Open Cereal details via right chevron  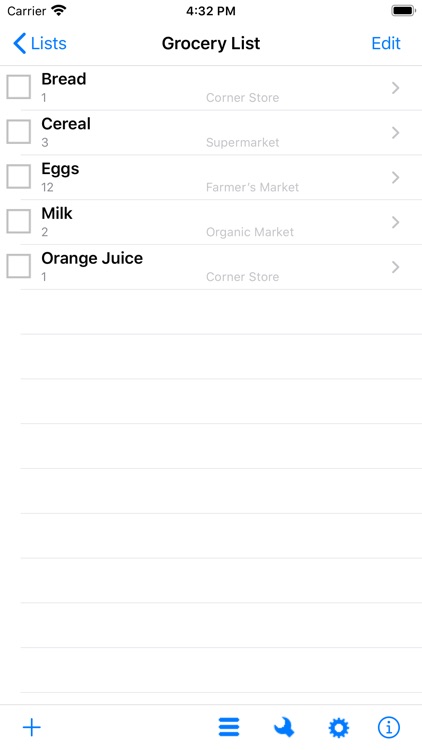396,133
